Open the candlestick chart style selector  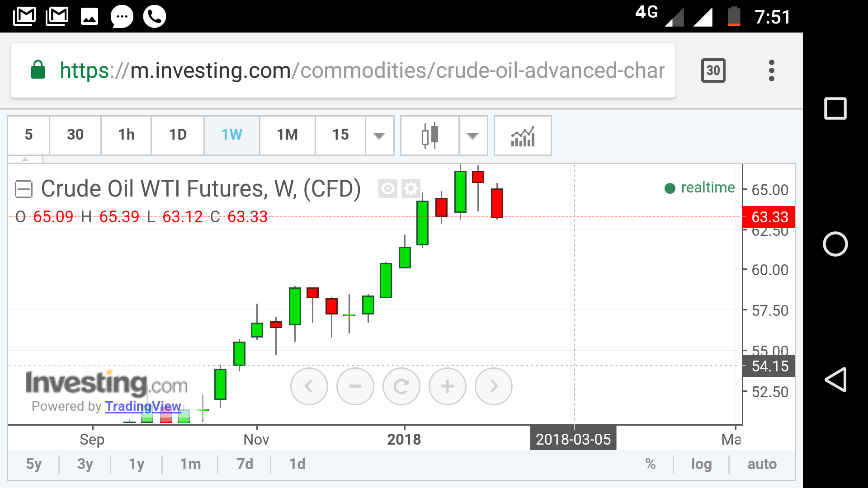pos(429,135)
